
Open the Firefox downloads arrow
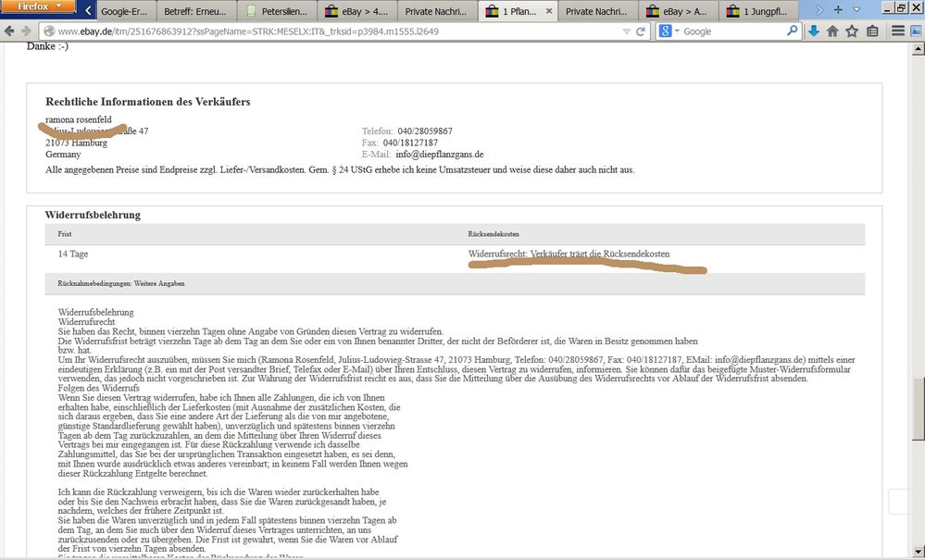click(813, 31)
